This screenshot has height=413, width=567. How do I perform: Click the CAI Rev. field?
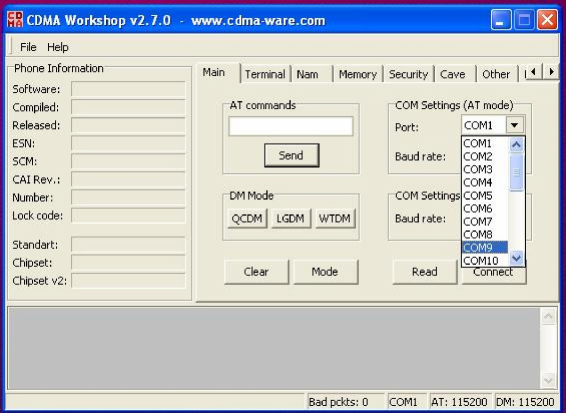tap(128, 179)
